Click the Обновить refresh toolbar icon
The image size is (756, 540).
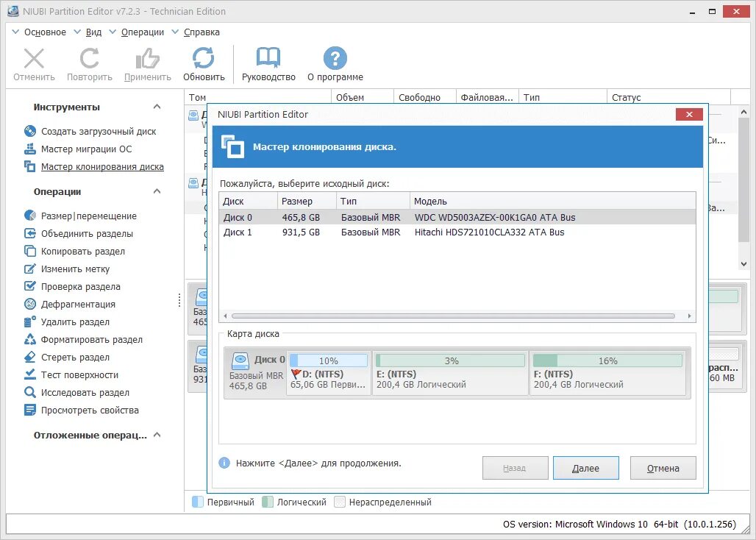[x=204, y=58]
